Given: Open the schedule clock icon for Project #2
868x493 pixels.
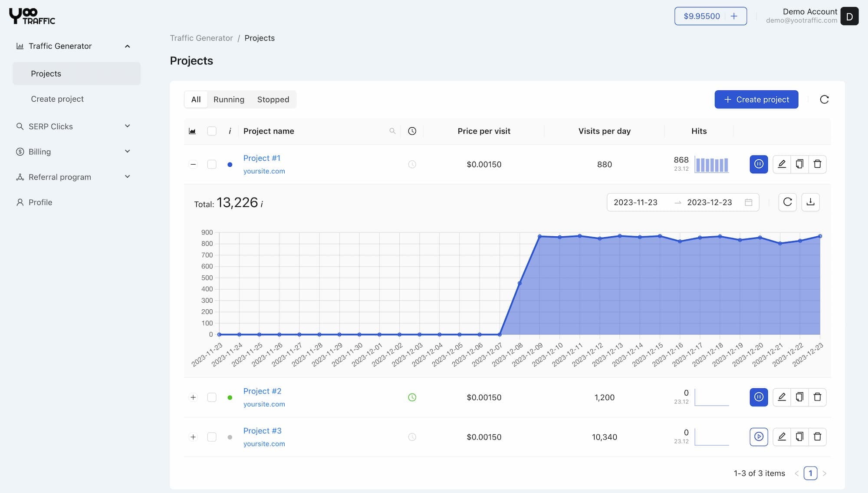Looking at the screenshot, I should tap(411, 397).
